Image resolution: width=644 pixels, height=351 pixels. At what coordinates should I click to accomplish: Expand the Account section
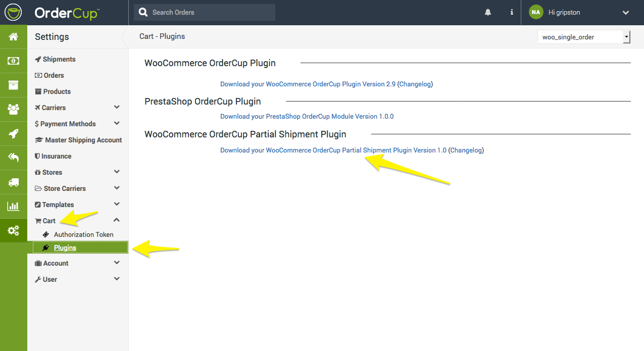tap(78, 263)
